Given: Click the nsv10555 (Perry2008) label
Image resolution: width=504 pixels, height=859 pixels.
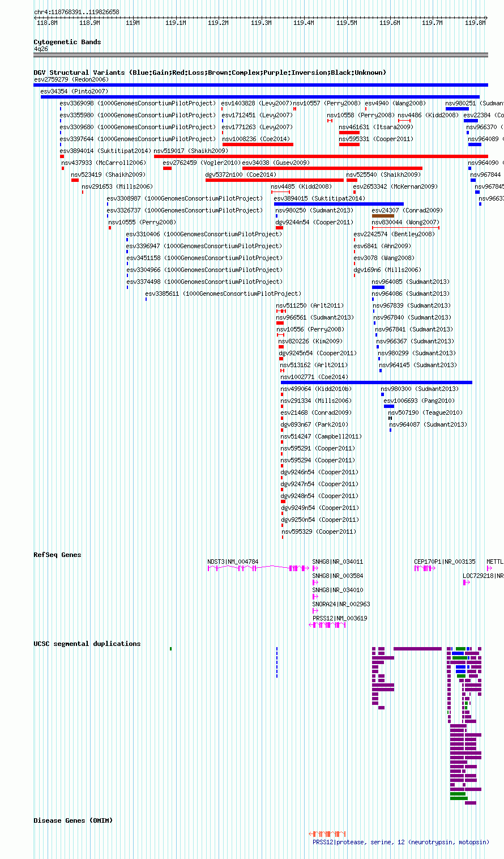Looking at the screenshot, I should [x=142, y=222].
